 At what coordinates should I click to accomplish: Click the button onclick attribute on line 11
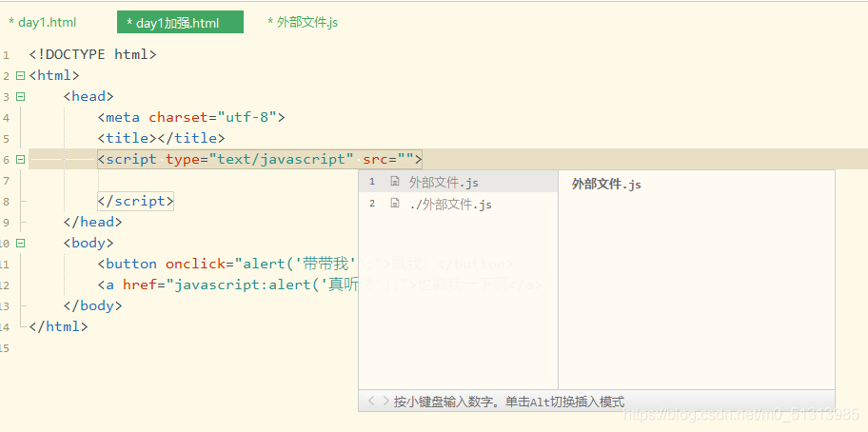point(196,264)
